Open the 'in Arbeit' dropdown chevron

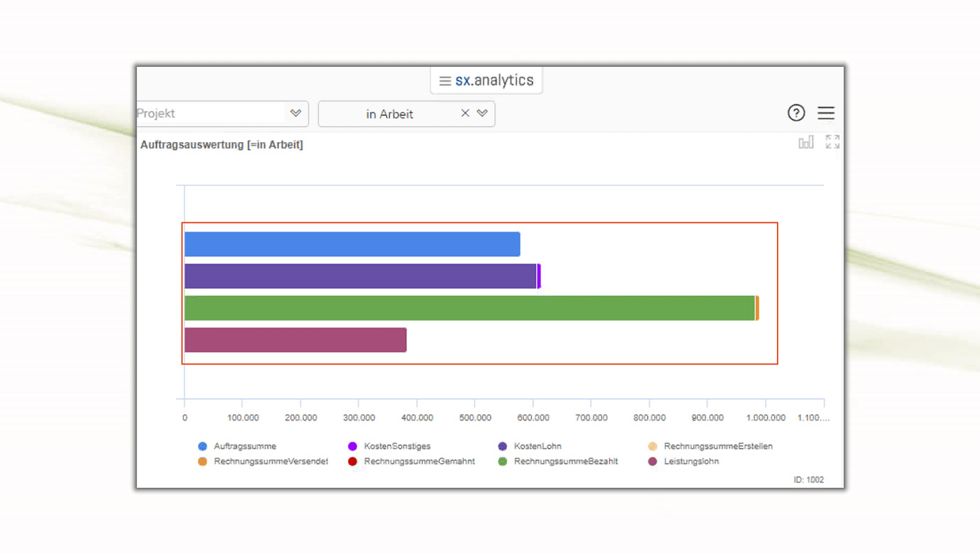(482, 113)
